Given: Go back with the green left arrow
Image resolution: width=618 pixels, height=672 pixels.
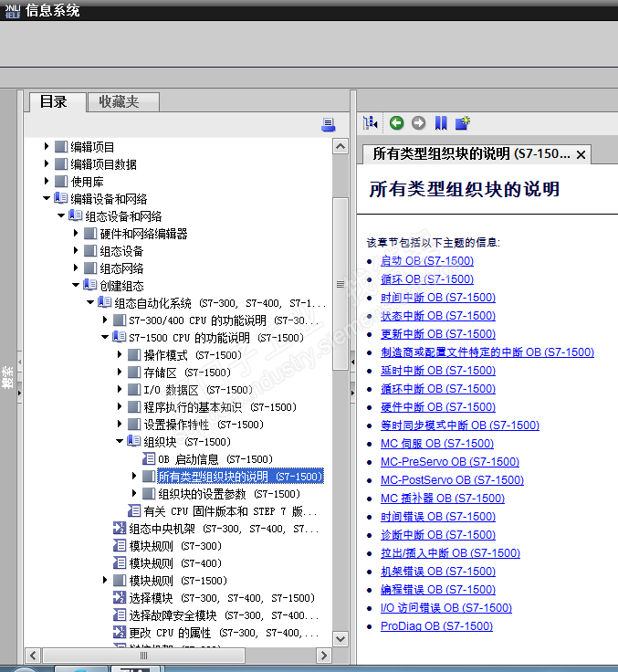Looking at the screenshot, I should 396,123.
